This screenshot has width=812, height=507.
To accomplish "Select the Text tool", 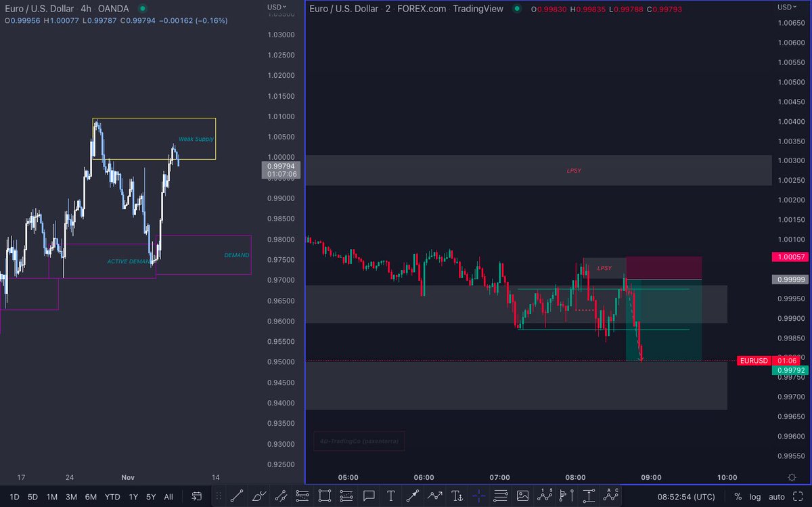I will 390,496.
